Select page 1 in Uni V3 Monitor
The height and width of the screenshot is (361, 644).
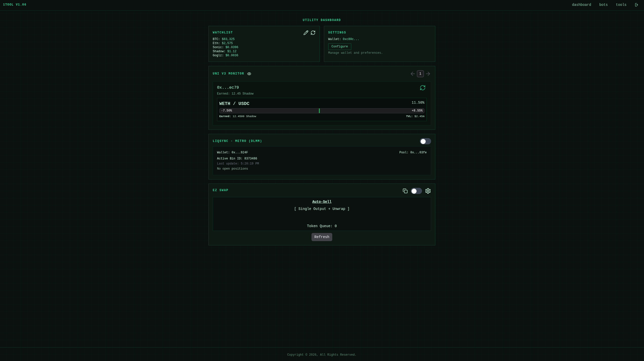[420, 74]
